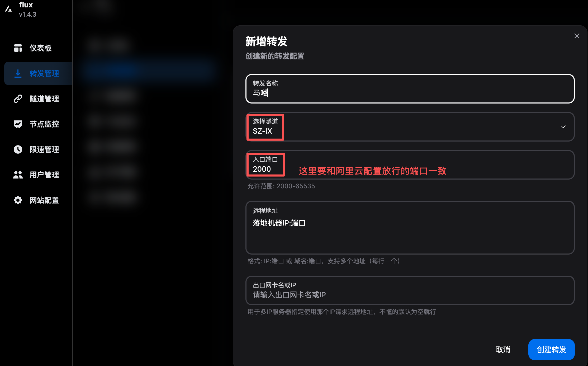Click the dashboard grid icon
The width and height of the screenshot is (588, 366).
tap(18, 48)
